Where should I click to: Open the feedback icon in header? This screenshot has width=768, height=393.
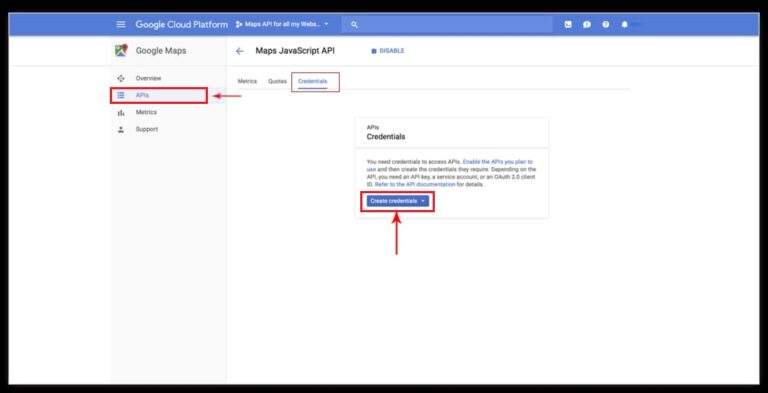[587, 25]
